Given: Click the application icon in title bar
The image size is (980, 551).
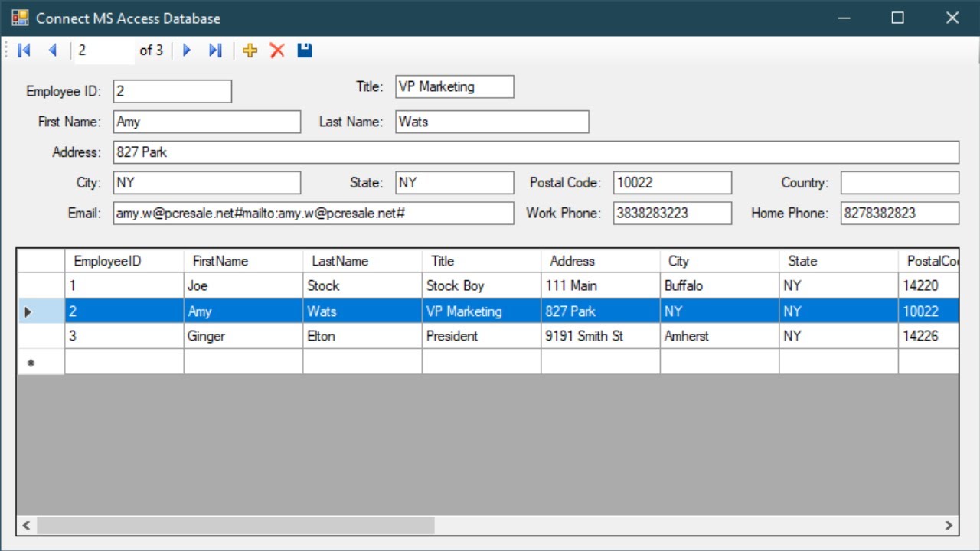Looking at the screenshot, I should tap(20, 18).
